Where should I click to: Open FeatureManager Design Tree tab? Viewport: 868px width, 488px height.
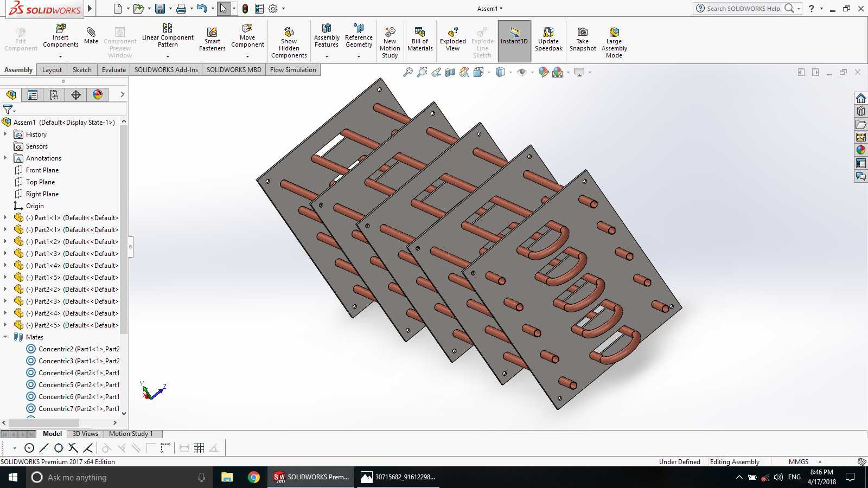pos(11,95)
